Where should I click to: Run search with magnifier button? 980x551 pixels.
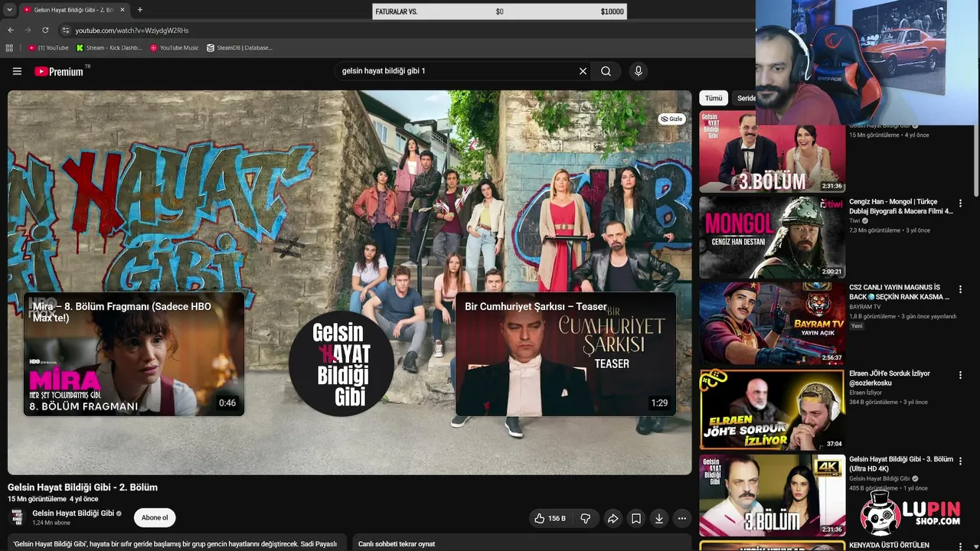tap(606, 71)
